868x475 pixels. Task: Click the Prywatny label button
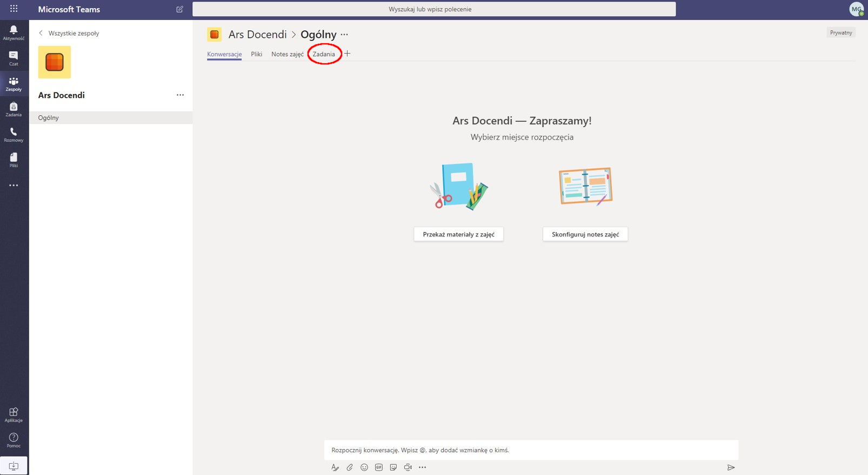[x=841, y=32]
